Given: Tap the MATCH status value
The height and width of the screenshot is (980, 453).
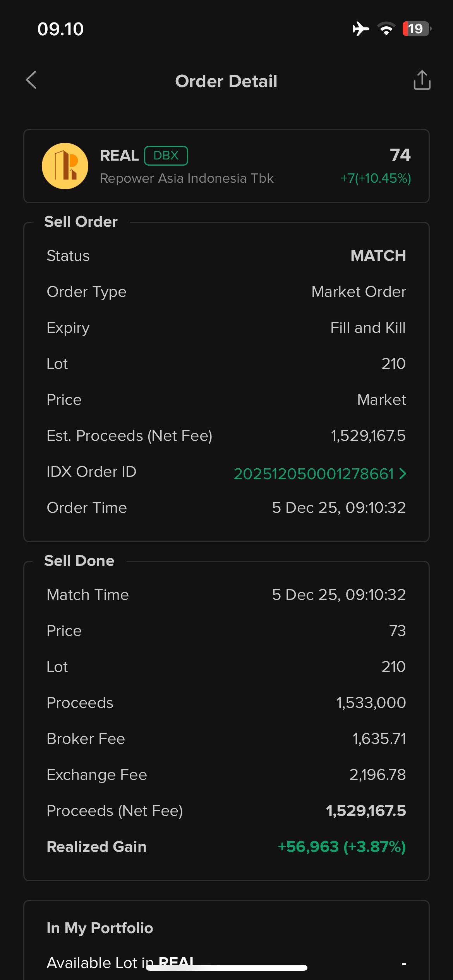Looking at the screenshot, I should click(x=378, y=255).
